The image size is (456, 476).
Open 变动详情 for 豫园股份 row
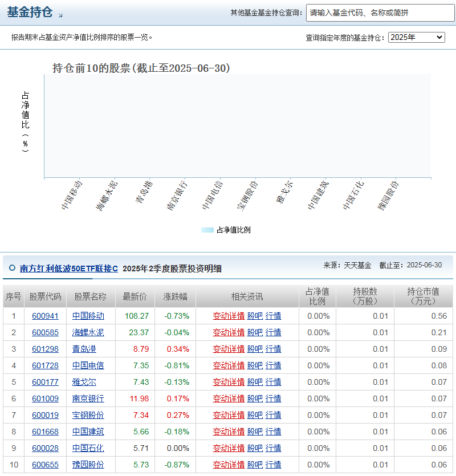[229, 465]
